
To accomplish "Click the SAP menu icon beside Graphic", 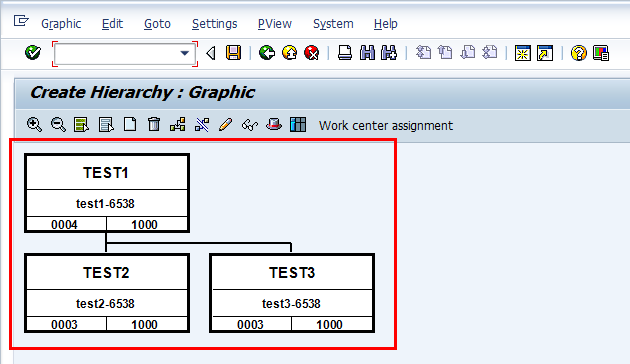I will pyautogui.click(x=21, y=20).
